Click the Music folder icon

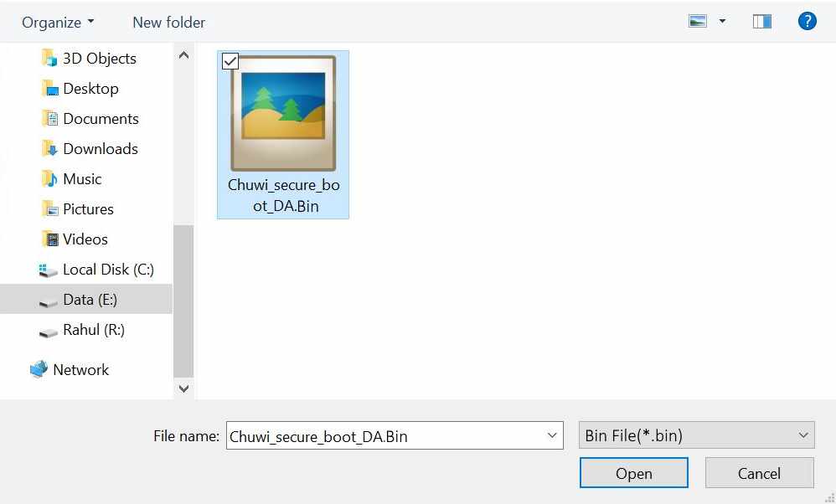pyautogui.click(x=49, y=178)
